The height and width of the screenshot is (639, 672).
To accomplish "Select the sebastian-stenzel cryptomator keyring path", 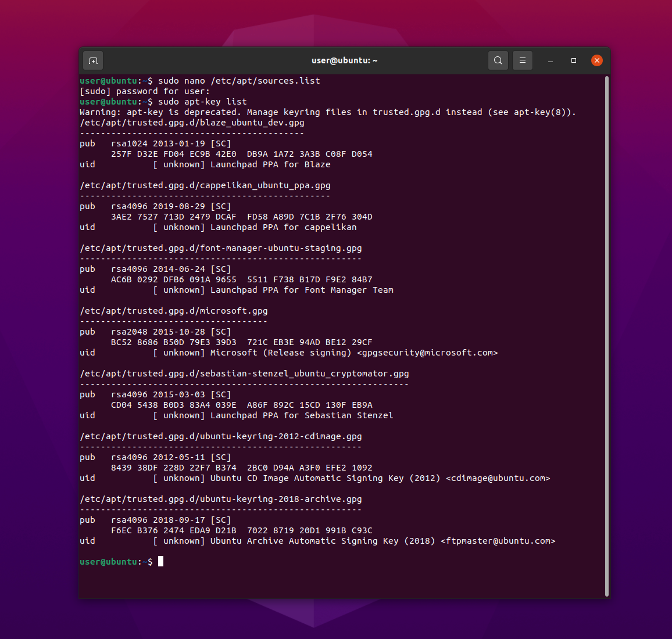I will coord(244,374).
